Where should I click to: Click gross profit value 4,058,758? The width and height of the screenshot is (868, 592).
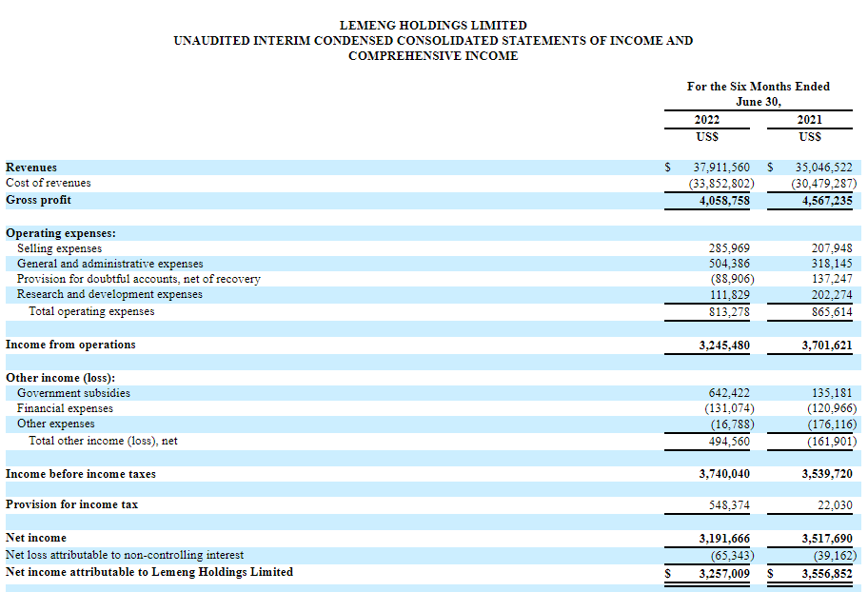point(724,201)
